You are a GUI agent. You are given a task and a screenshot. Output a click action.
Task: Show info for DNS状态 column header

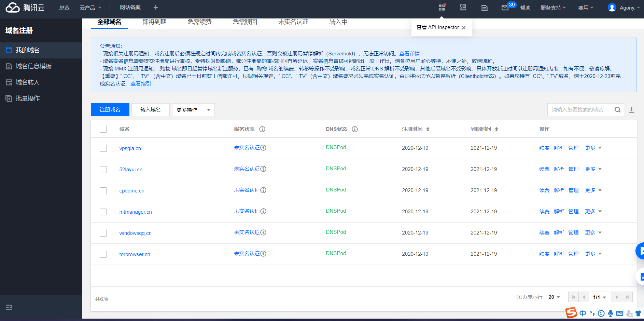pyautogui.click(x=355, y=129)
